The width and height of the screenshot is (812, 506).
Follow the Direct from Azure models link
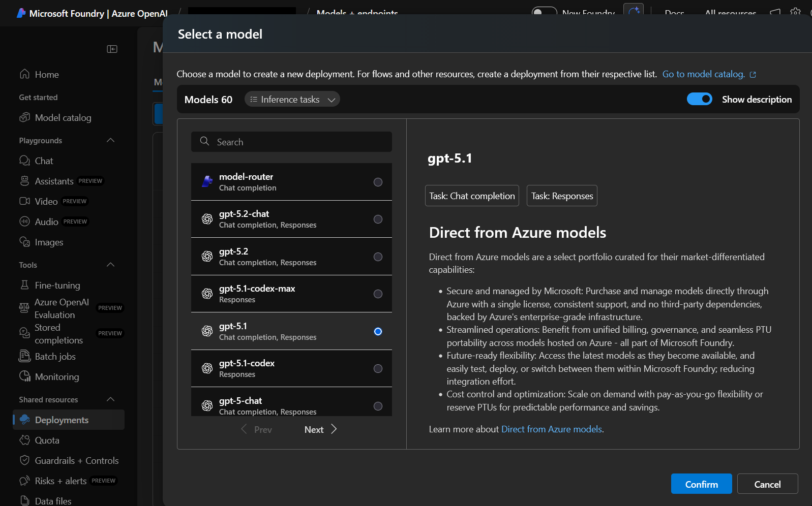(552, 429)
